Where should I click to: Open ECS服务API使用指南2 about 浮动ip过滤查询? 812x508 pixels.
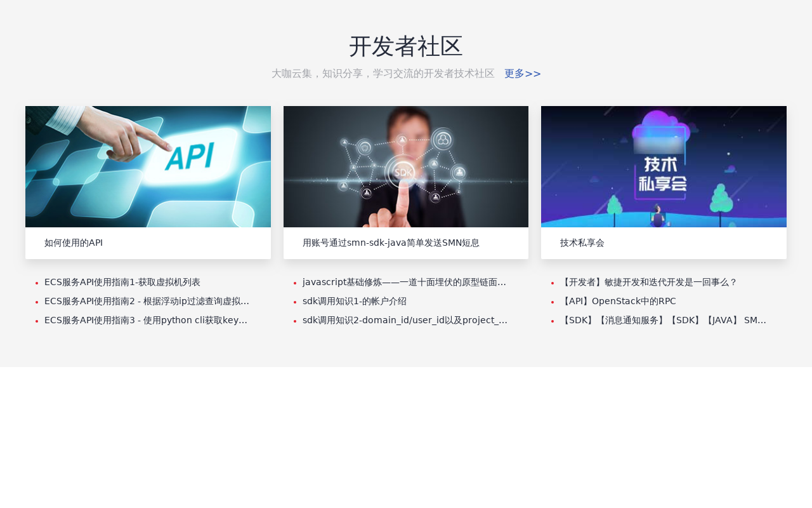tap(147, 300)
